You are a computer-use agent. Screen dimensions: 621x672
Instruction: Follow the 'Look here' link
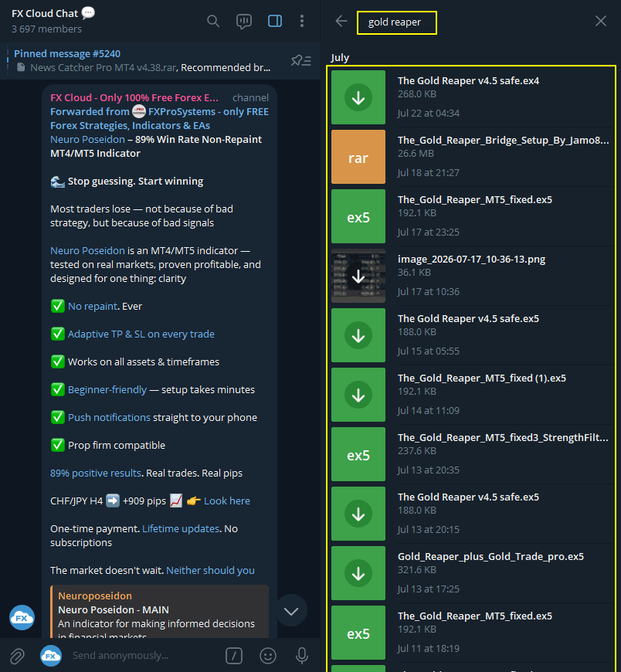pos(227,501)
